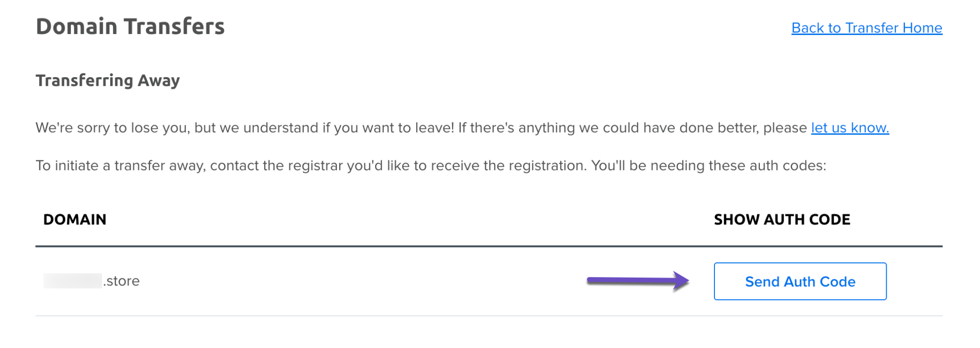
Task: Request the auth code for the .store domain
Action: pyautogui.click(x=799, y=281)
